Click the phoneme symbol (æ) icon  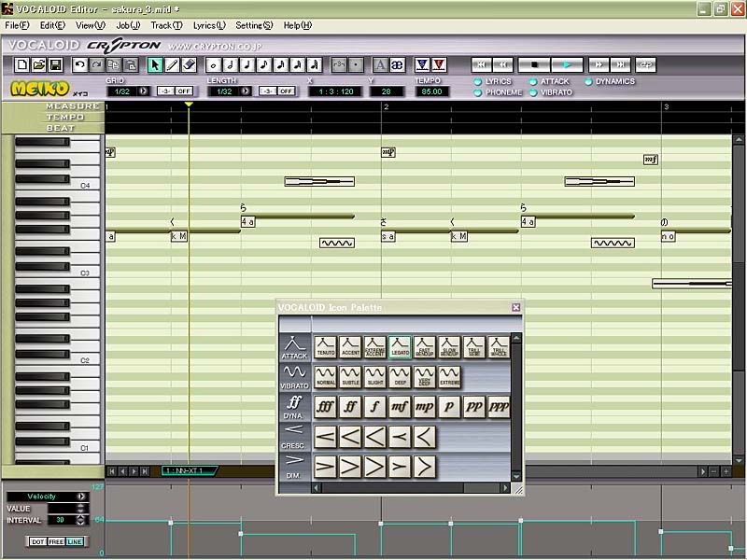point(397,64)
